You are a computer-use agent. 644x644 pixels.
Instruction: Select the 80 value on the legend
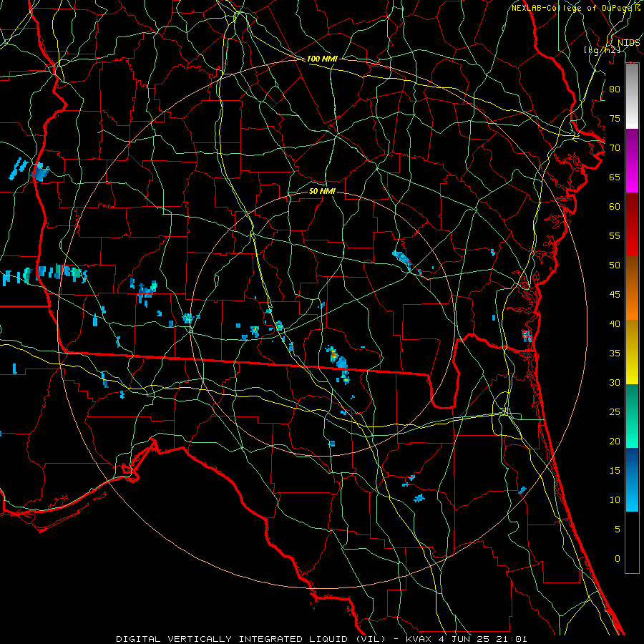coord(615,89)
